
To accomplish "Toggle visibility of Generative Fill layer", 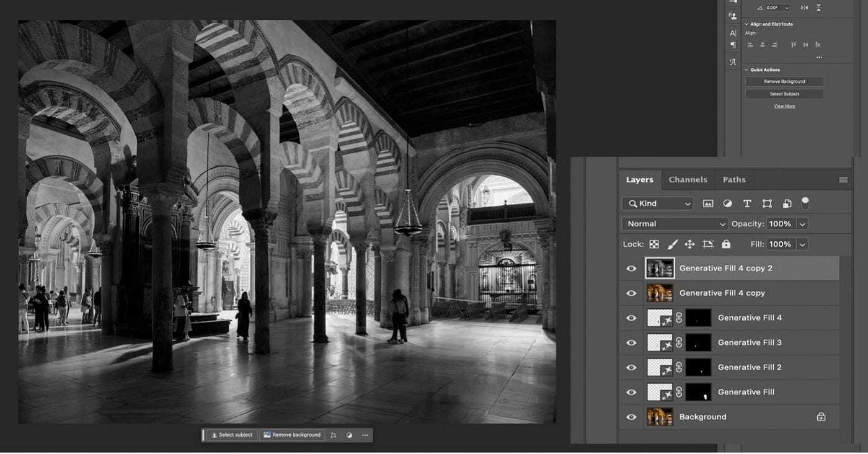I will [x=631, y=393].
